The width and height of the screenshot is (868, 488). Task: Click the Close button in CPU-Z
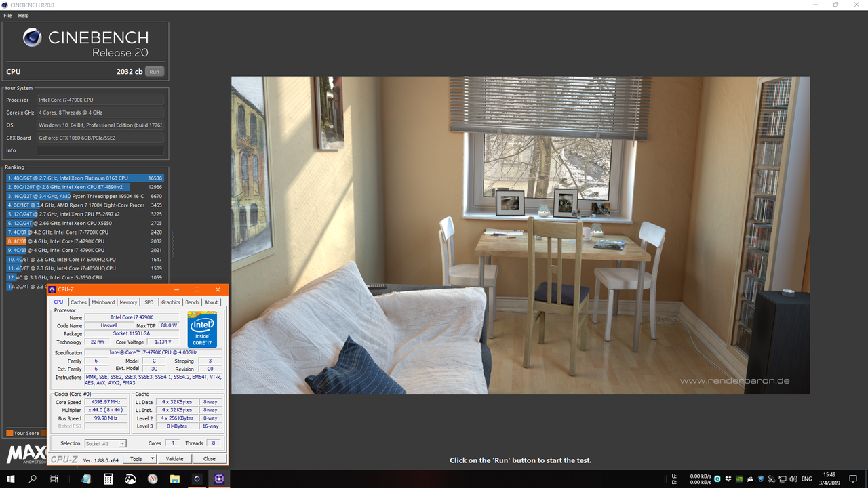click(x=210, y=459)
